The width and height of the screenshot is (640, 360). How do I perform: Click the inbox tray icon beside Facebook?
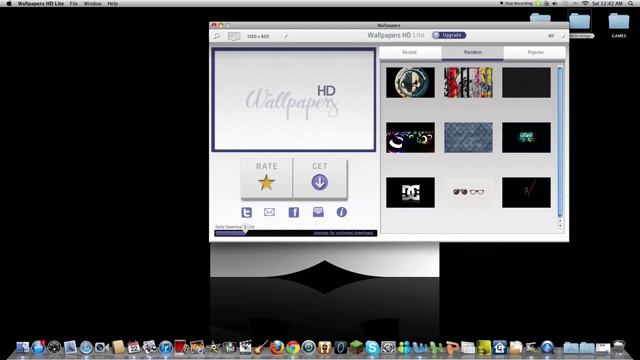(x=318, y=211)
